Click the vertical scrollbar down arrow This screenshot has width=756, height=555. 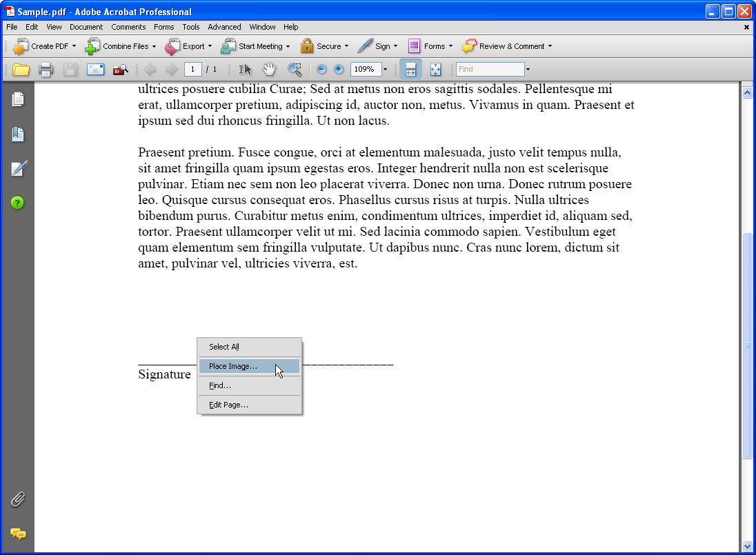tap(747, 546)
